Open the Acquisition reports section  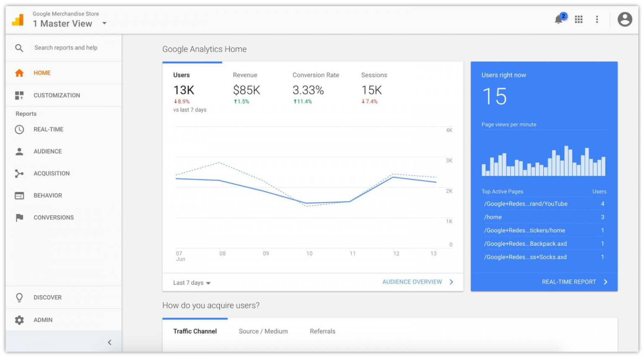[x=52, y=173]
